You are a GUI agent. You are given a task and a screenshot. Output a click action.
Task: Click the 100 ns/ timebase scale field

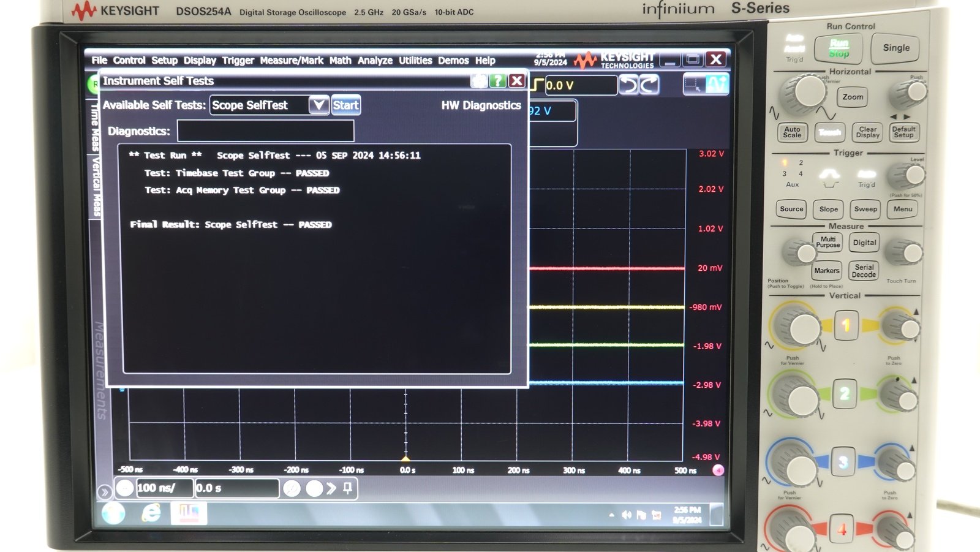pyautogui.click(x=164, y=488)
